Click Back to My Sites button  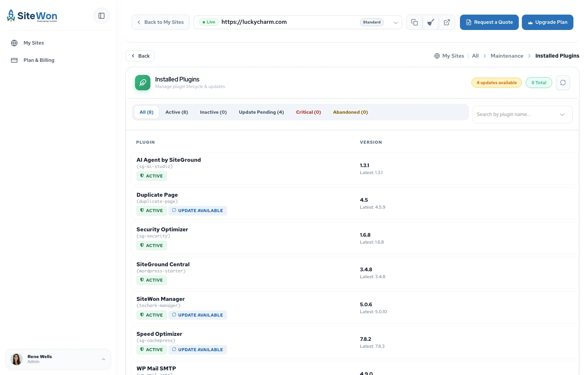[x=160, y=22]
